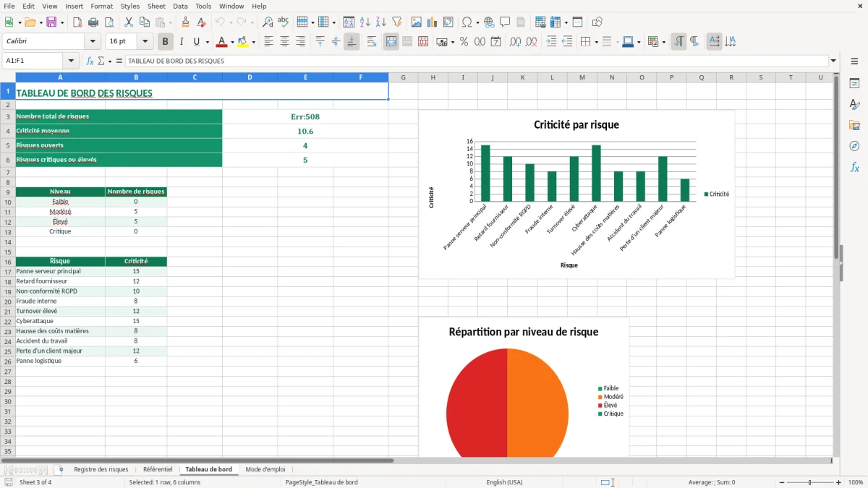
Task: Click the Print icon
Action: [93, 22]
